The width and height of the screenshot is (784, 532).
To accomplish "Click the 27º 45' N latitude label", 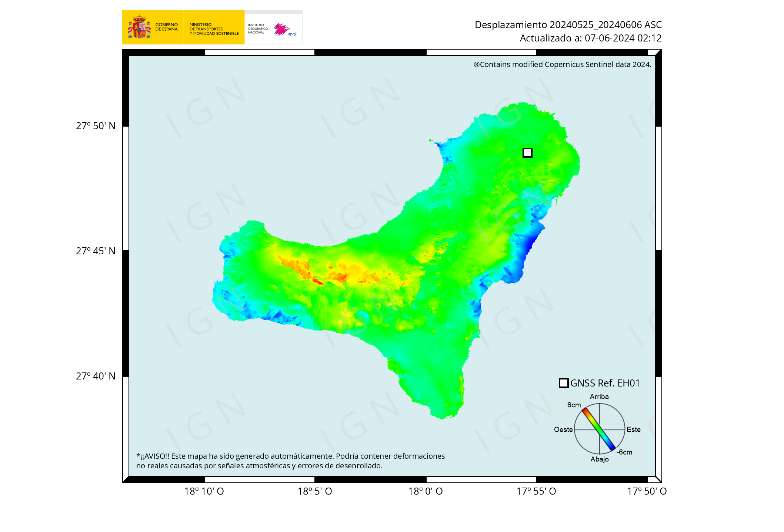I will tap(96, 251).
